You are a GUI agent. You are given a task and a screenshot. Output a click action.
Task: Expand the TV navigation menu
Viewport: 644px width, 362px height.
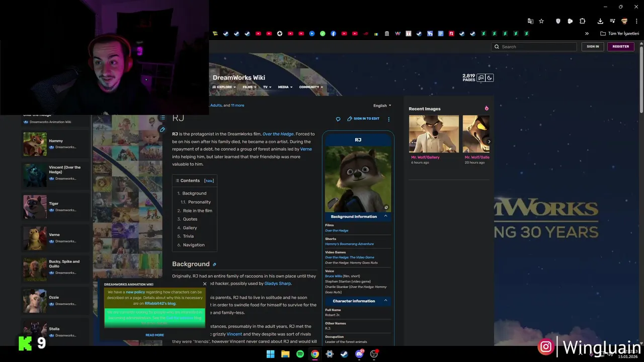(267, 87)
